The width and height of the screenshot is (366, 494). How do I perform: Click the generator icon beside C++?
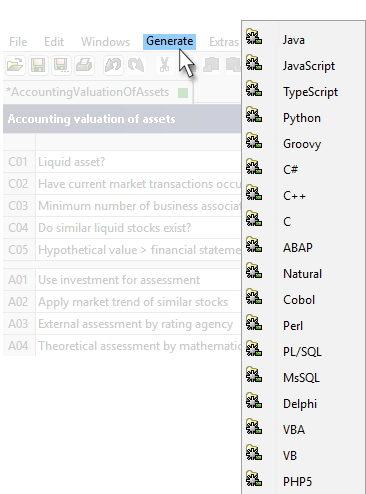[x=254, y=193]
